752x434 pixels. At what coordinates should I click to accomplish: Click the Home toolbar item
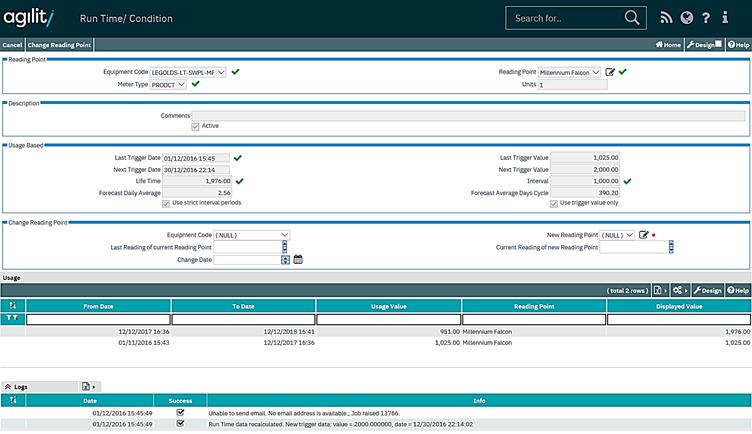(x=668, y=45)
